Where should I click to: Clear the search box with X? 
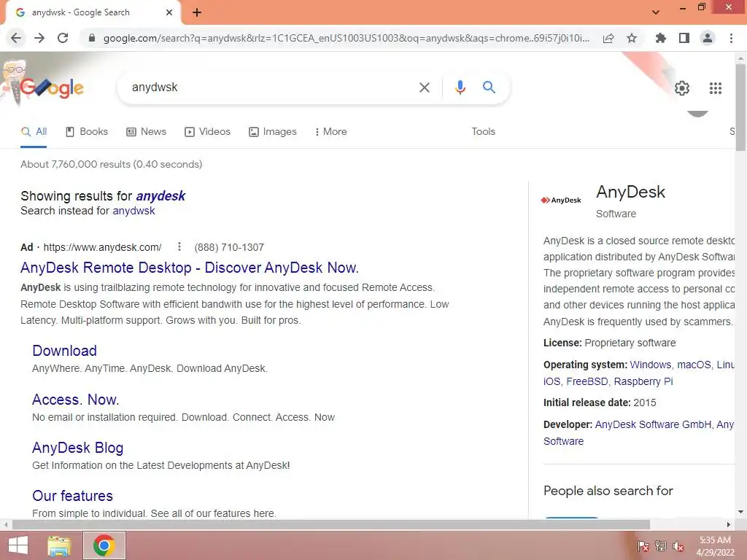click(x=425, y=87)
